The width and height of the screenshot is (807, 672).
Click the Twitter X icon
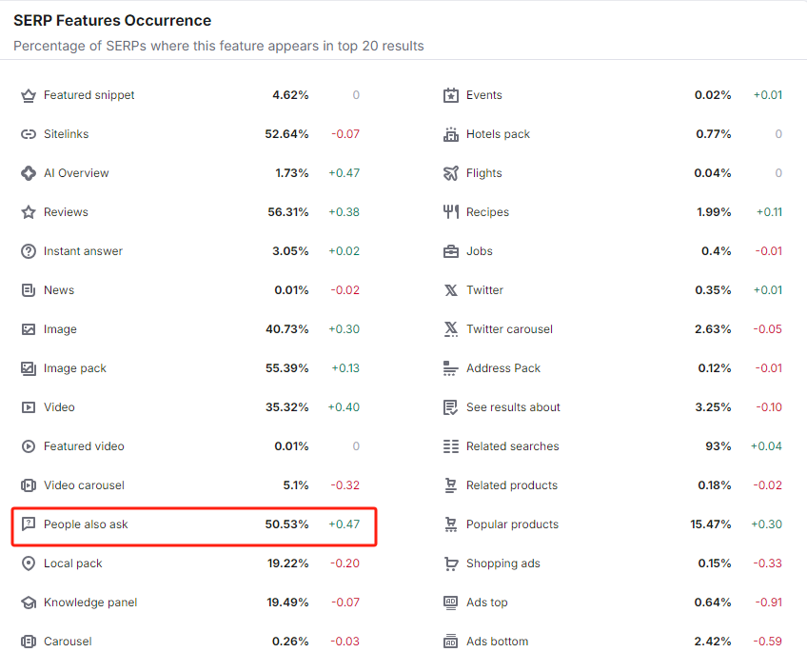(x=451, y=290)
